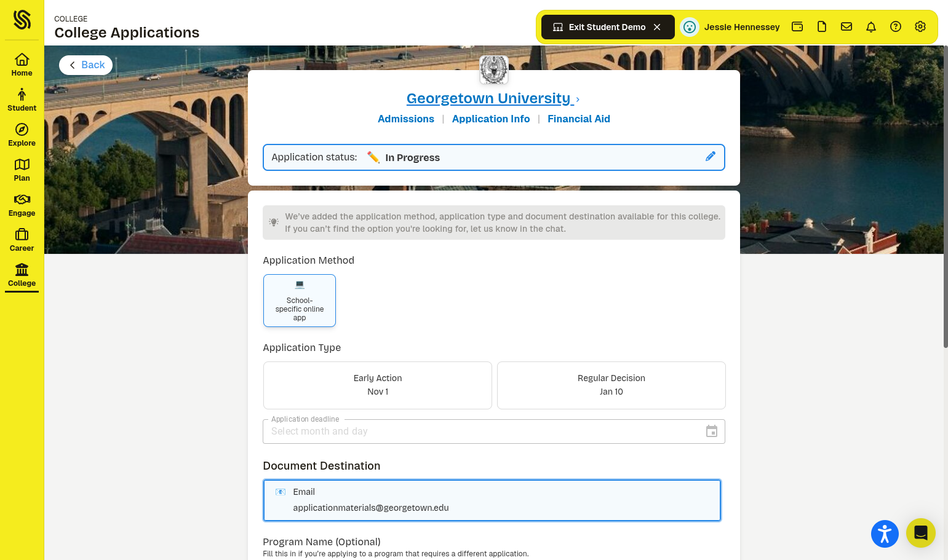Select Email document destination option
Screen dimensions: 948x560
tap(492, 500)
